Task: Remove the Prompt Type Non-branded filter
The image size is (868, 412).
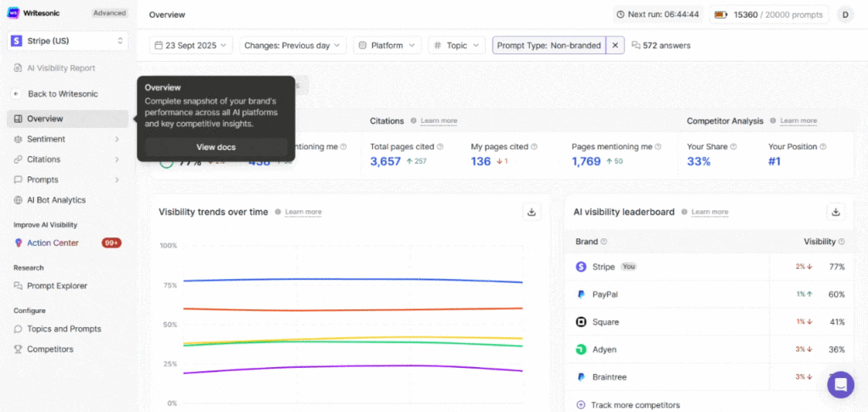Action: (x=615, y=45)
